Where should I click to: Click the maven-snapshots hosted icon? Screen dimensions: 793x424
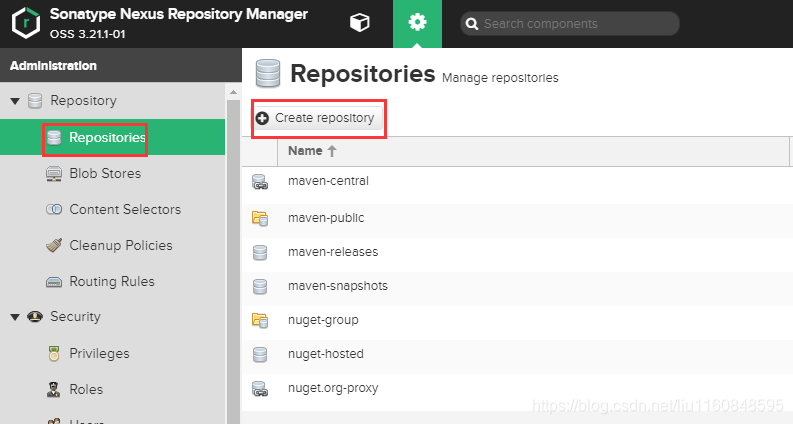260,286
